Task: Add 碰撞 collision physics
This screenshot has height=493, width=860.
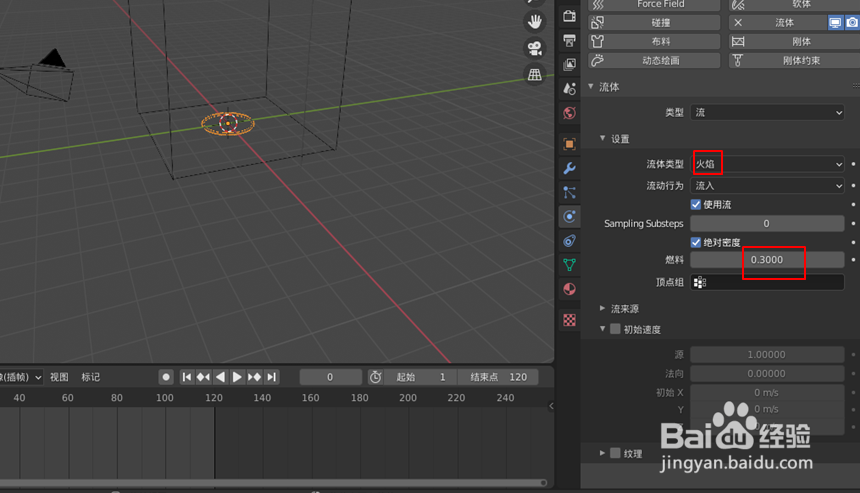Action: tap(654, 22)
